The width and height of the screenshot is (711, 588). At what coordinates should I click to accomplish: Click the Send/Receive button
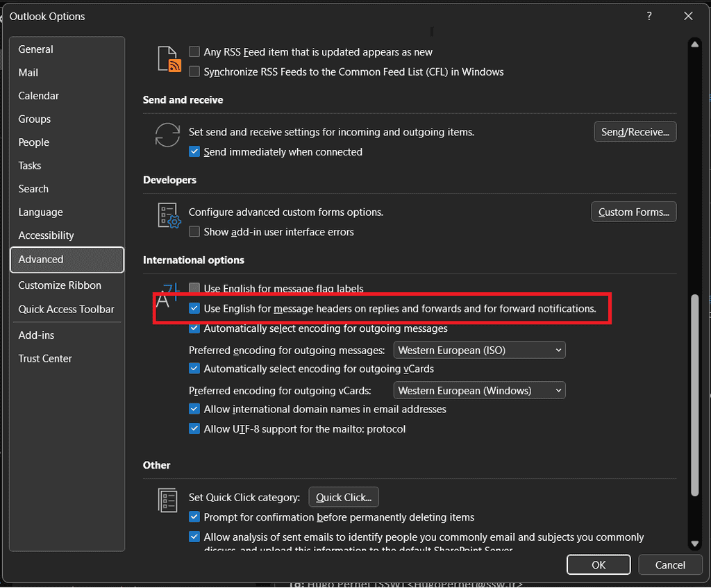[x=634, y=131]
